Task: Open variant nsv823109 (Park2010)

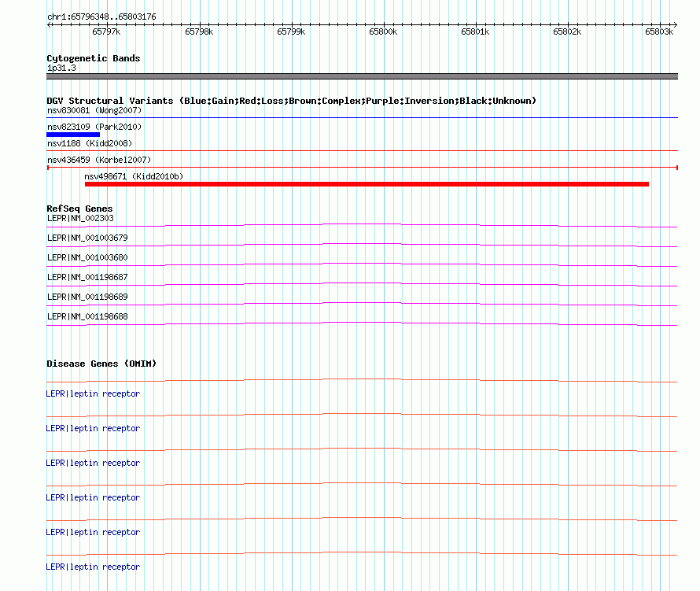Action: [x=94, y=127]
